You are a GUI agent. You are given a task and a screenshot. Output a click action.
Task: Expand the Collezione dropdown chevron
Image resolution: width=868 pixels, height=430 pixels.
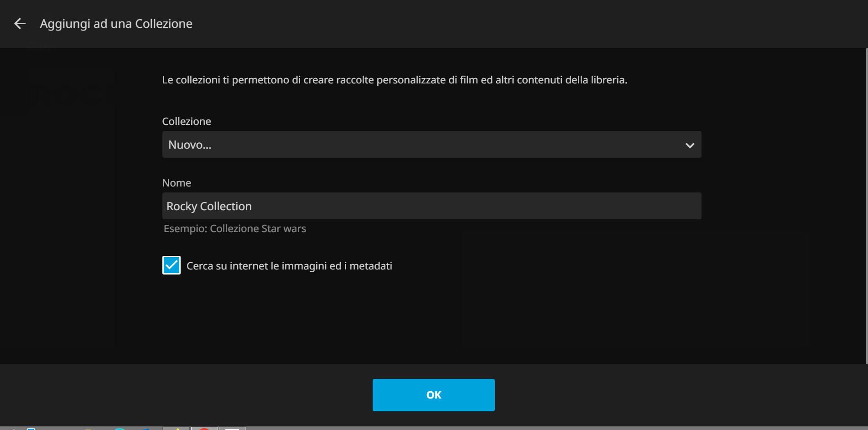(690, 145)
